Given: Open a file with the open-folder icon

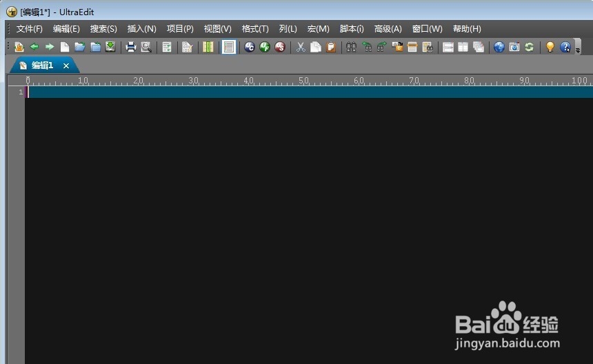Looking at the screenshot, I should (x=80, y=47).
